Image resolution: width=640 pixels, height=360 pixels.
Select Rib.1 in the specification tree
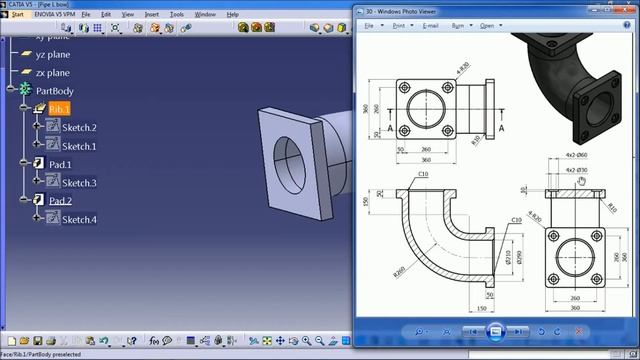tap(59, 109)
